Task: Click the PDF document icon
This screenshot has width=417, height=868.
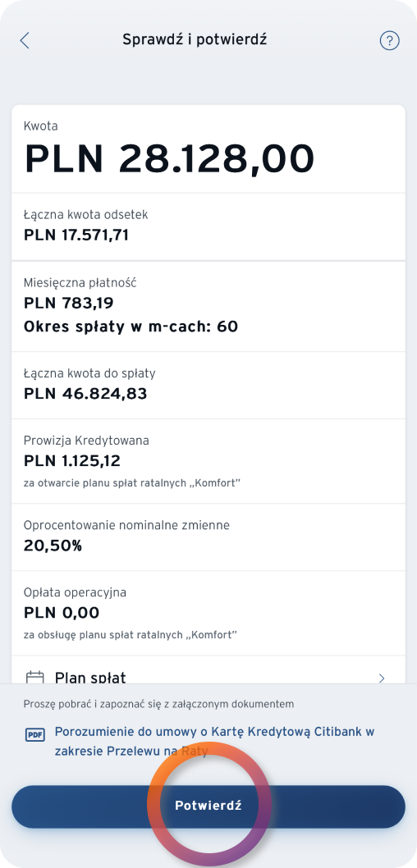Action: coord(35,735)
